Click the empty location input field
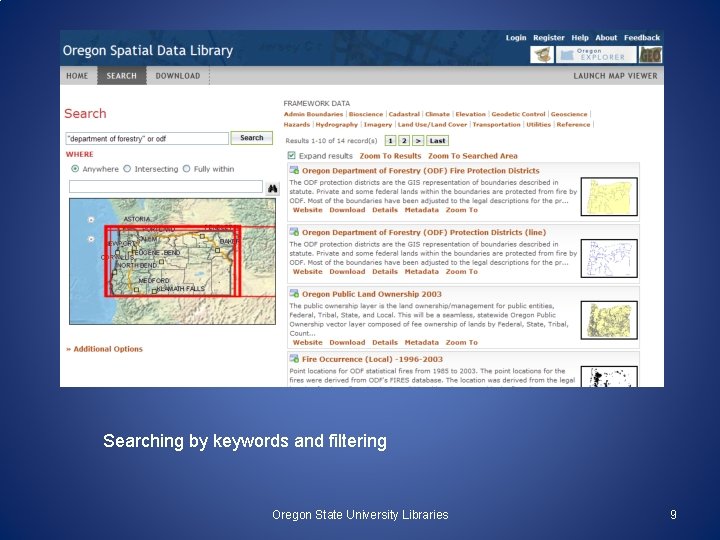This screenshot has width=720, height=540. coord(166,186)
